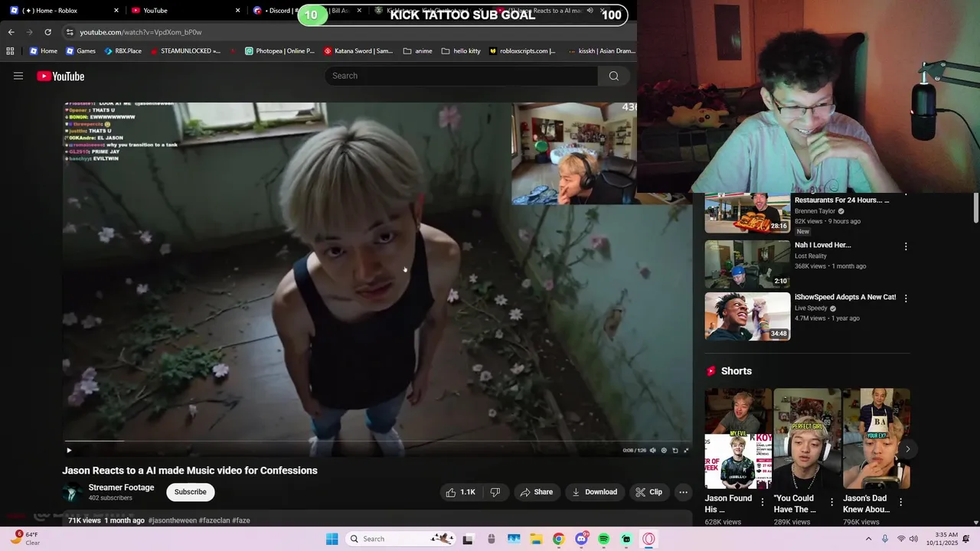The height and width of the screenshot is (551, 980).
Task: Open more actions ellipsis below video
Action: [x=683, y=492]
